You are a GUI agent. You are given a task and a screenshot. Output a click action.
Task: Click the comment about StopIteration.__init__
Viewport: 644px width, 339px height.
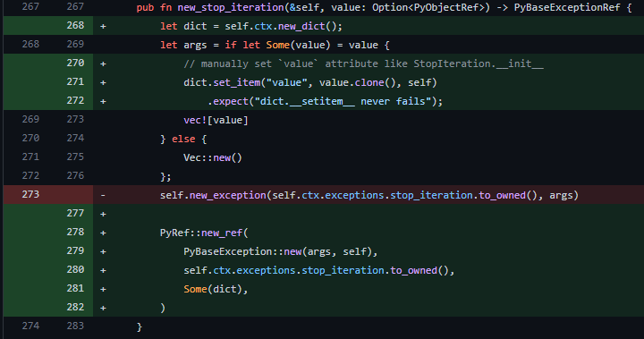[x=363, y=64]
